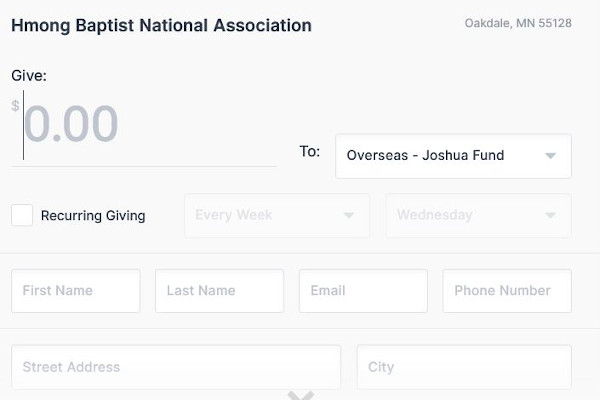Click the City input field
This screenshot has width=600, height=400.
pos(464,367)
